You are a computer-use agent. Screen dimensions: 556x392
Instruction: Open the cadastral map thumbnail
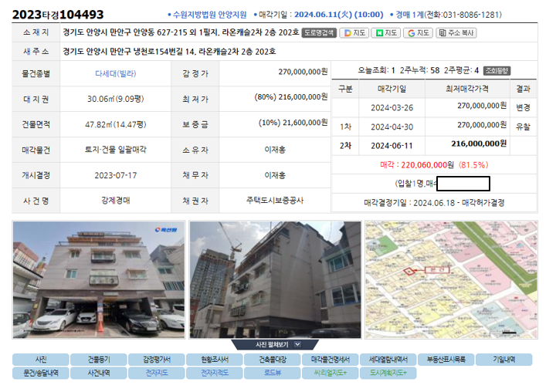(452, 279)
